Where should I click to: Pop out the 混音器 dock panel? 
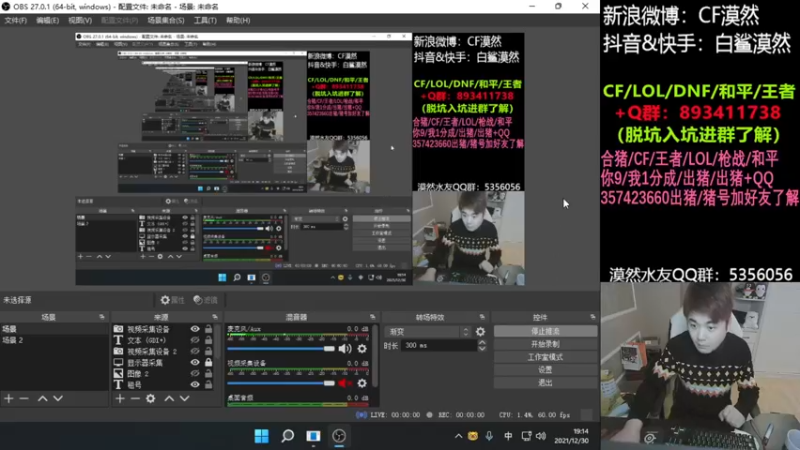372,317
